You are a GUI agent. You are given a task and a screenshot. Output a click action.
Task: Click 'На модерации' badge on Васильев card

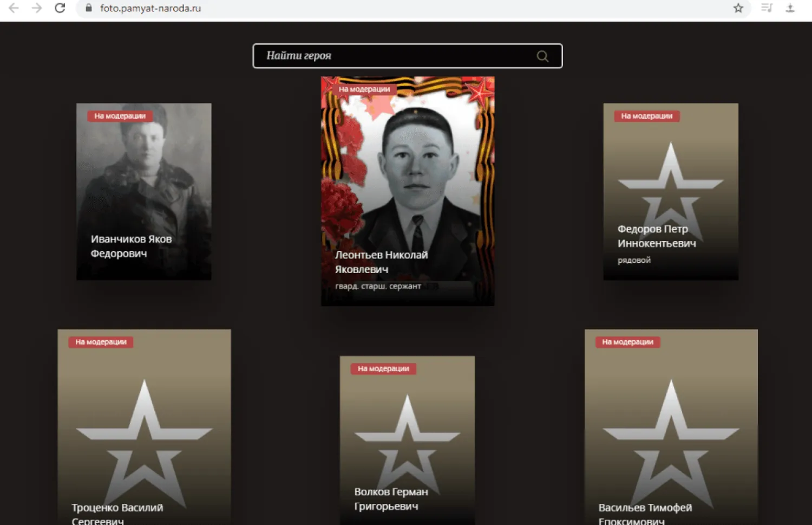click(x=628, y=342)
